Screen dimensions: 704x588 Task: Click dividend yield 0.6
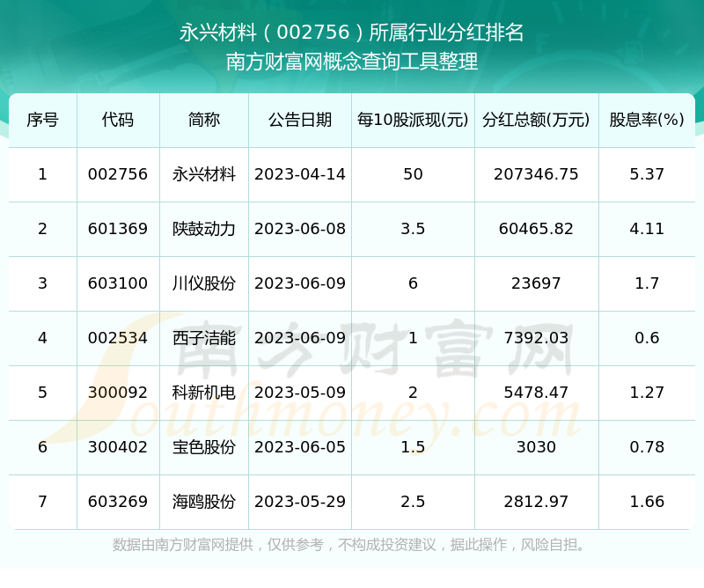(647, 338)
